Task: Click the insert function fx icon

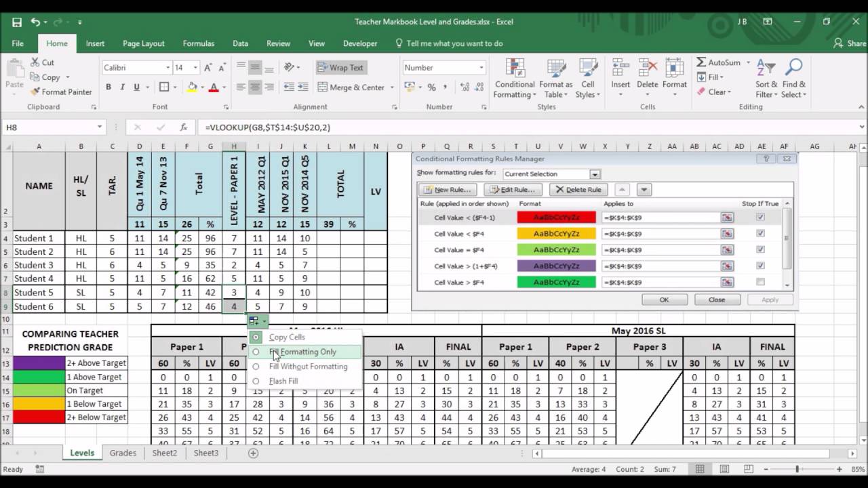Action: pos(183,127)
